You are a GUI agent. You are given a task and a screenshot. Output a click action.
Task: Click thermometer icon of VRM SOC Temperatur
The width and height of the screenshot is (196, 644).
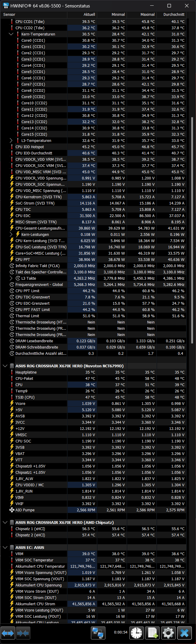[12, 560]
